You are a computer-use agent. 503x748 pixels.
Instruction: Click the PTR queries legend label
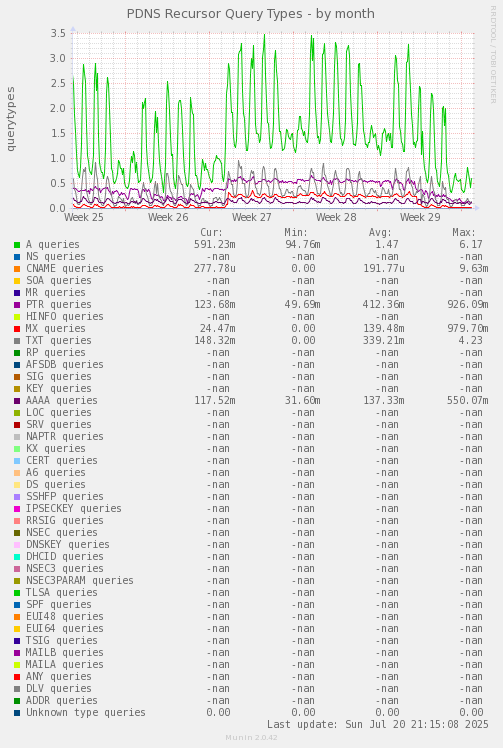tap(59, 305)
